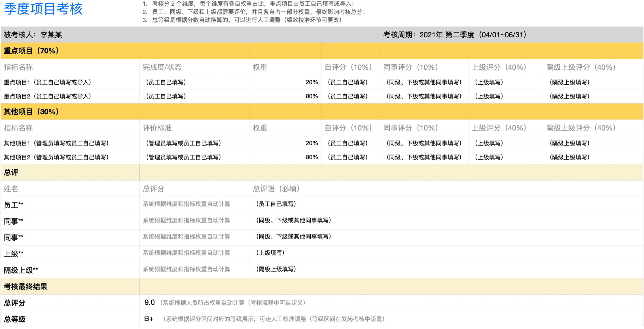Click instruction note 1 about 考核分 2 个维度
Image resolution: width=644 pixels, height=329 pixels.
[248, 4]
